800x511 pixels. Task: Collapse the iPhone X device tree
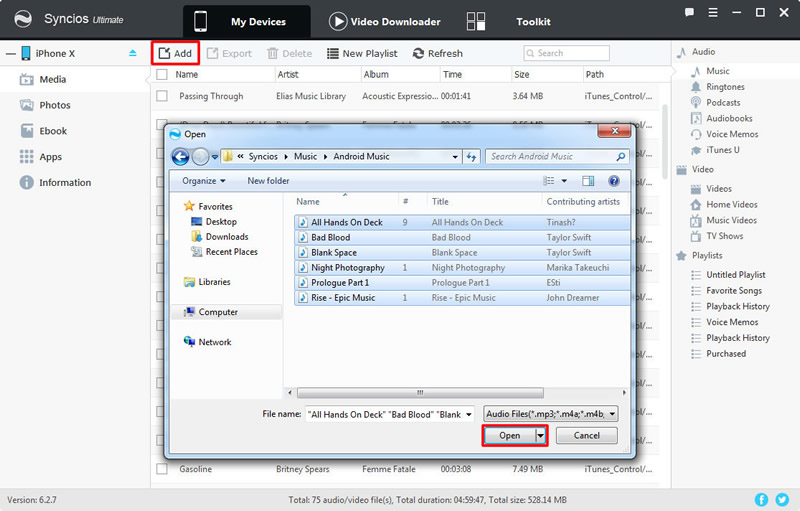tap(11, 54)
